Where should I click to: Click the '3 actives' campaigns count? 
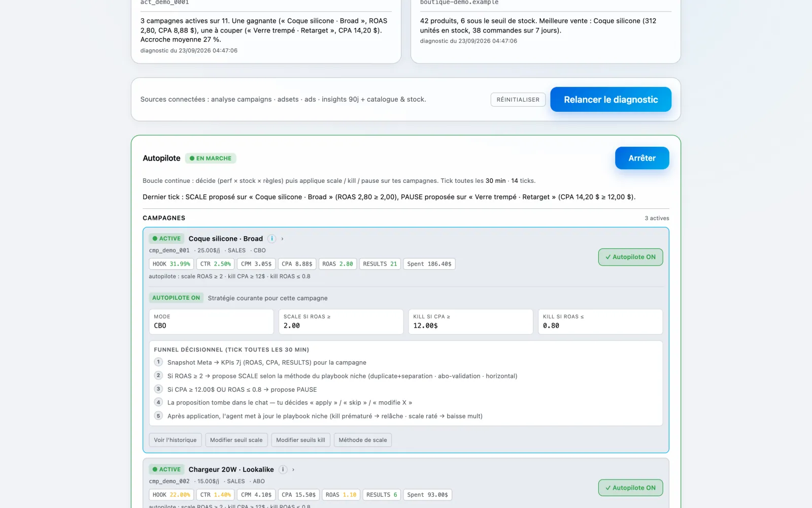657,218
